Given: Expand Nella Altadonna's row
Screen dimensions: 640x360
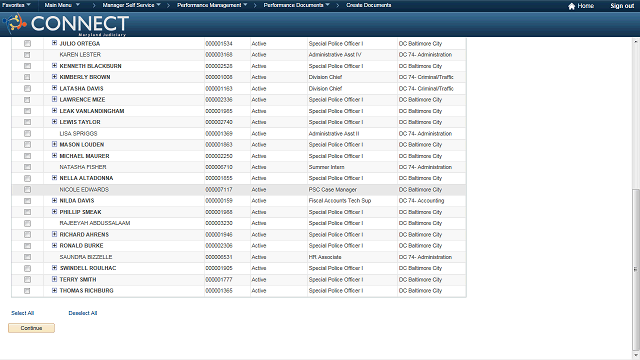Looking at the screenshot, I should click(54, 178).
